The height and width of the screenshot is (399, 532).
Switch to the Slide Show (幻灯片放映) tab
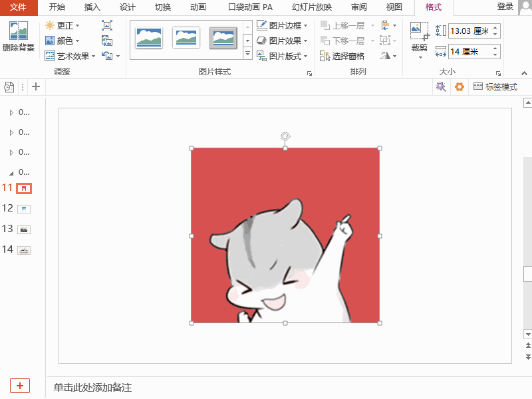(312, 7)
